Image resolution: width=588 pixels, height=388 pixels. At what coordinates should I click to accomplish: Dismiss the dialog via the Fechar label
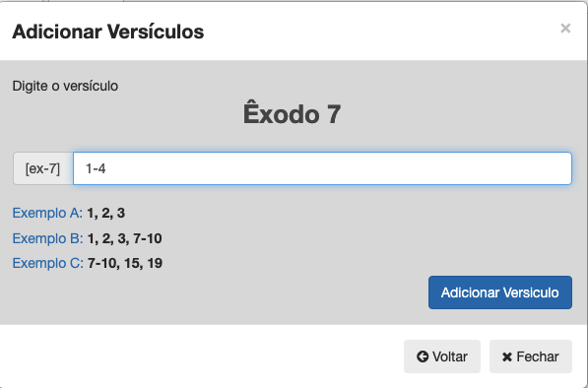(x=538, y=356)
